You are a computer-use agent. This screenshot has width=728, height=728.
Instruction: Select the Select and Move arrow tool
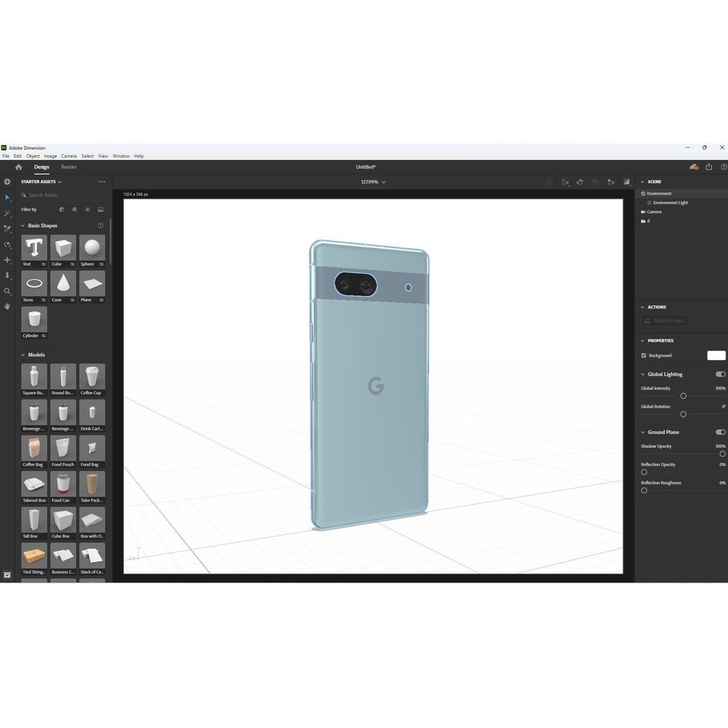(7, 198)
